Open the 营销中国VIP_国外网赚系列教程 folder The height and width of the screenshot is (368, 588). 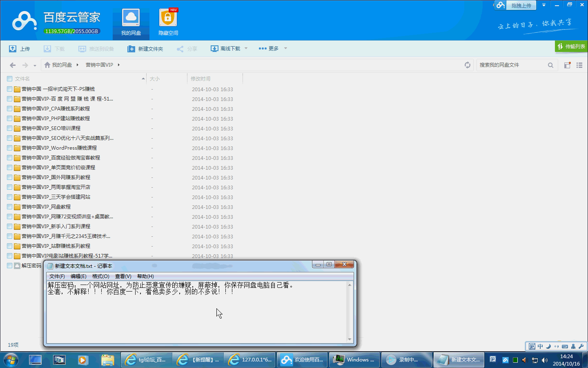point(56,177)
